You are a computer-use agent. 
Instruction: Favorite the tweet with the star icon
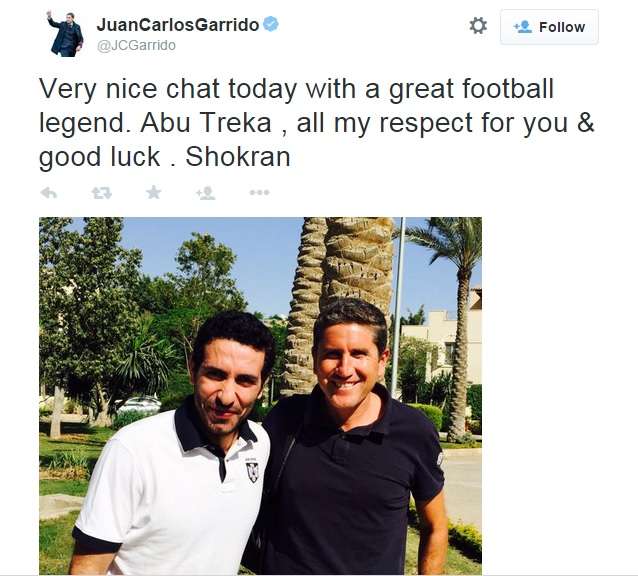153,192
